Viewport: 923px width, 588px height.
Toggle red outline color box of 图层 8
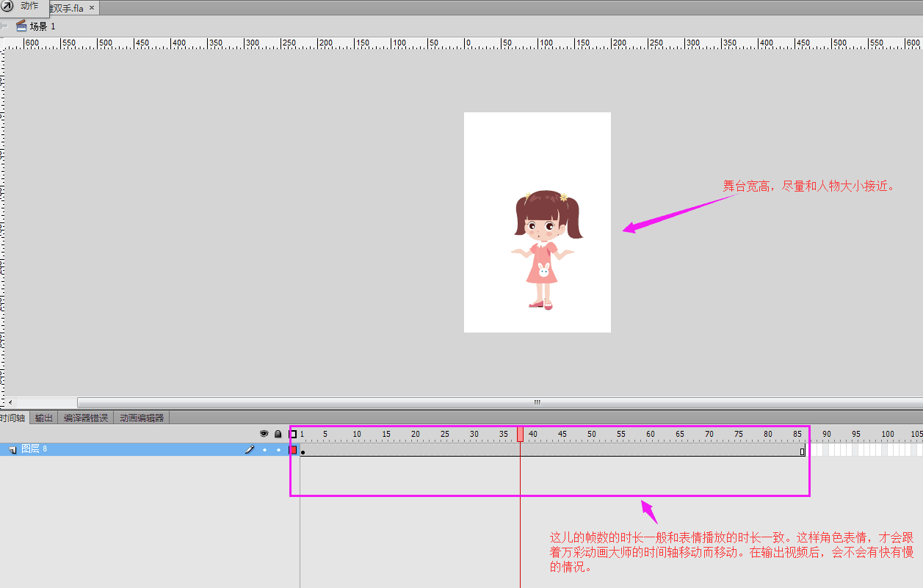pyautogui.click(x=293, y=449)
